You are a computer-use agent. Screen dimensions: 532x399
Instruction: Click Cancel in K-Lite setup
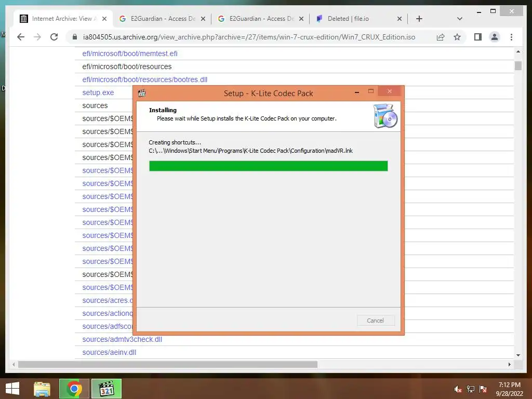(x=376, y=320)
